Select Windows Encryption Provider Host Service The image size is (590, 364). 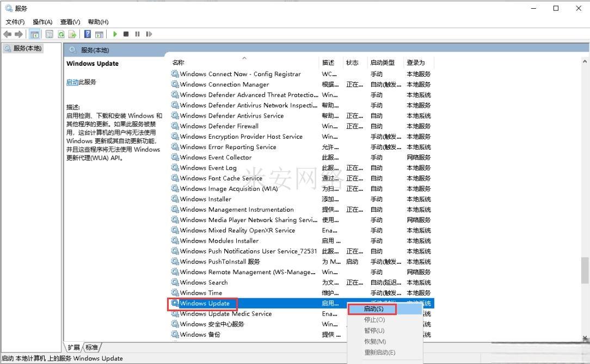tap(302, 137)
